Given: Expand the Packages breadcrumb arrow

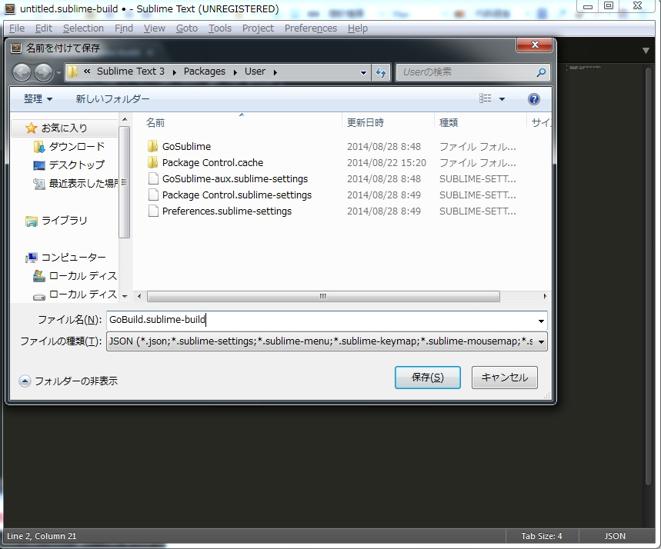Looking at the screenshot, I should [x=235, y=72].
